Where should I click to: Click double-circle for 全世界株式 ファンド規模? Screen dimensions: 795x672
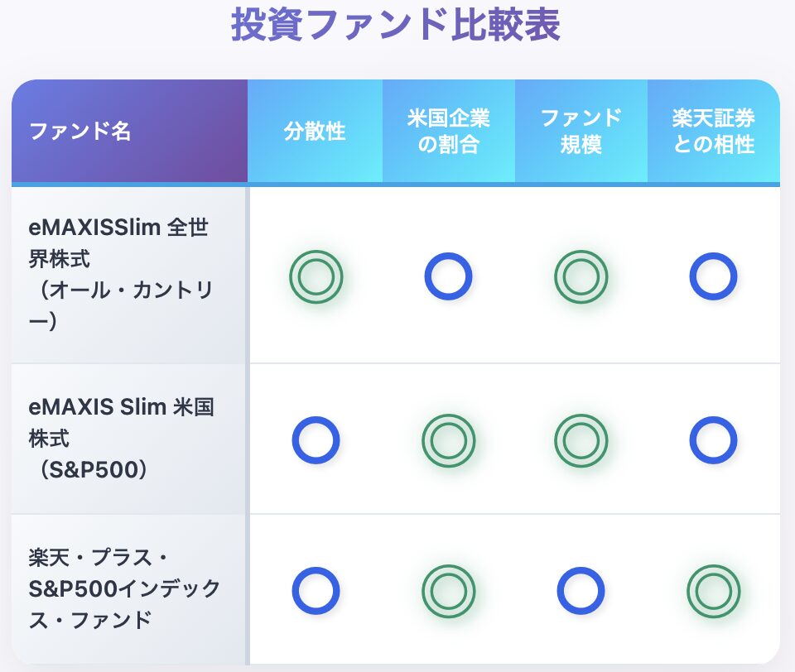pos(581,276)
